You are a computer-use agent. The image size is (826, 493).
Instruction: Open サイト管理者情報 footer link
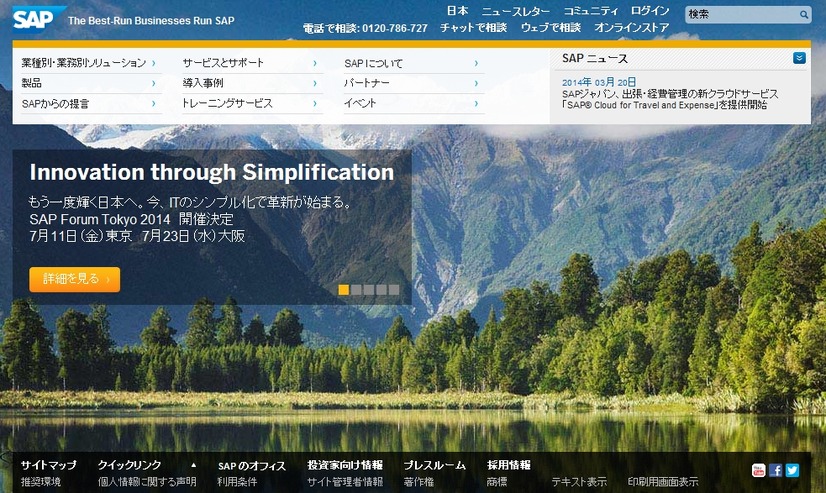[345, 481]
